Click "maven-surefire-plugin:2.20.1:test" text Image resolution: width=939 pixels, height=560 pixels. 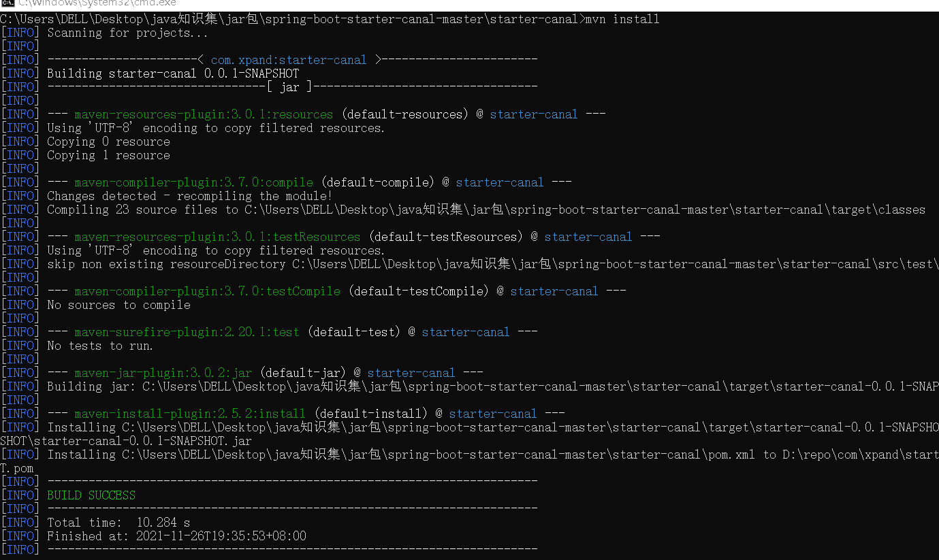tap(187, 332)
